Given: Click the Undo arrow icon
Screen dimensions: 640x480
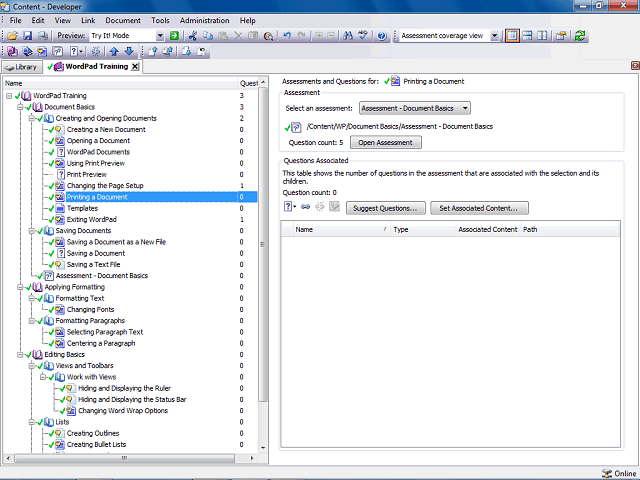Looking at the screenshot, I should [287, 36].
